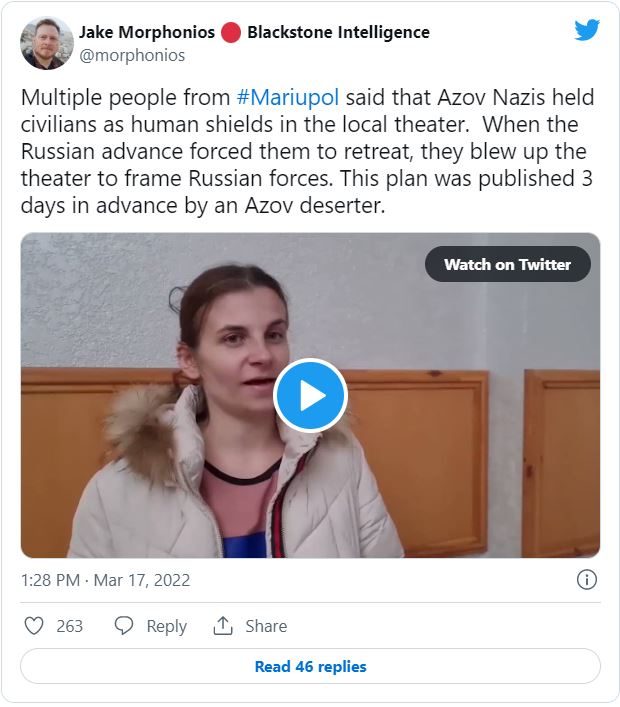Click the reply speech bubble icon
Image resolution: width=620 pixels, height=707 pixels.
click(x=124, y=626)
